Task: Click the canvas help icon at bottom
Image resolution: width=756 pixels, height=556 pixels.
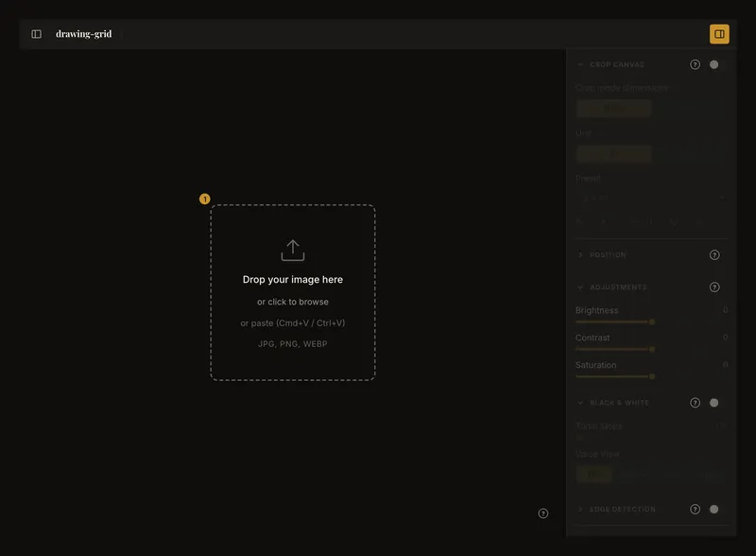Action: tap(542, 513)
